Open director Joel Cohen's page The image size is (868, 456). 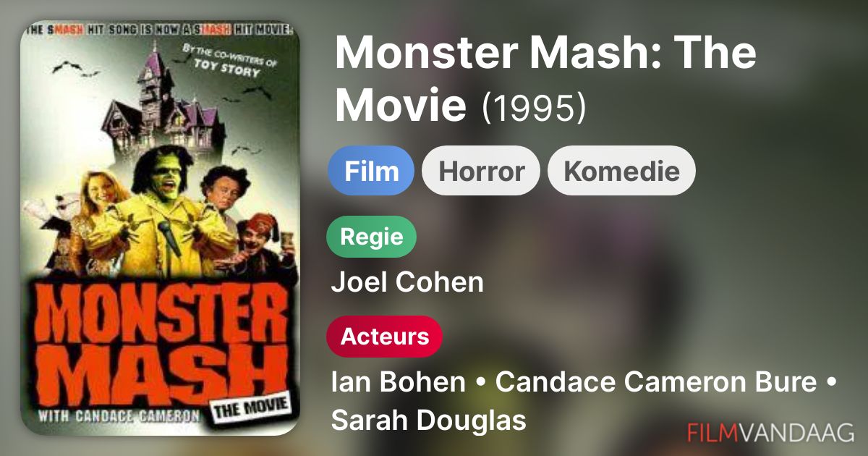tap(407, 282)
